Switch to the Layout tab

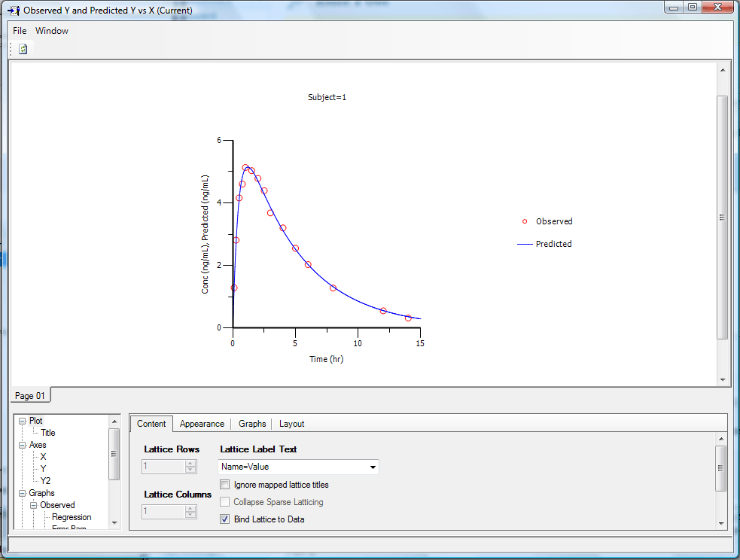click(291, 424)
